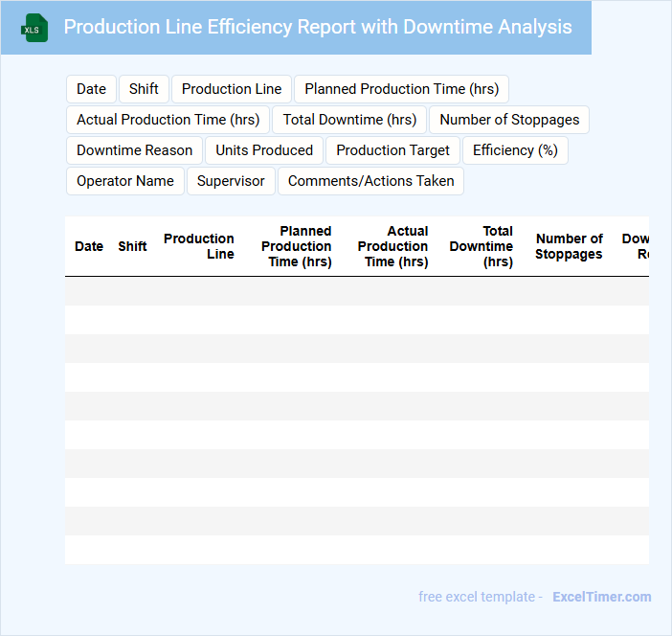Select the Operator Name tag
The image size is (672, 636).
[x=125, y=181]
